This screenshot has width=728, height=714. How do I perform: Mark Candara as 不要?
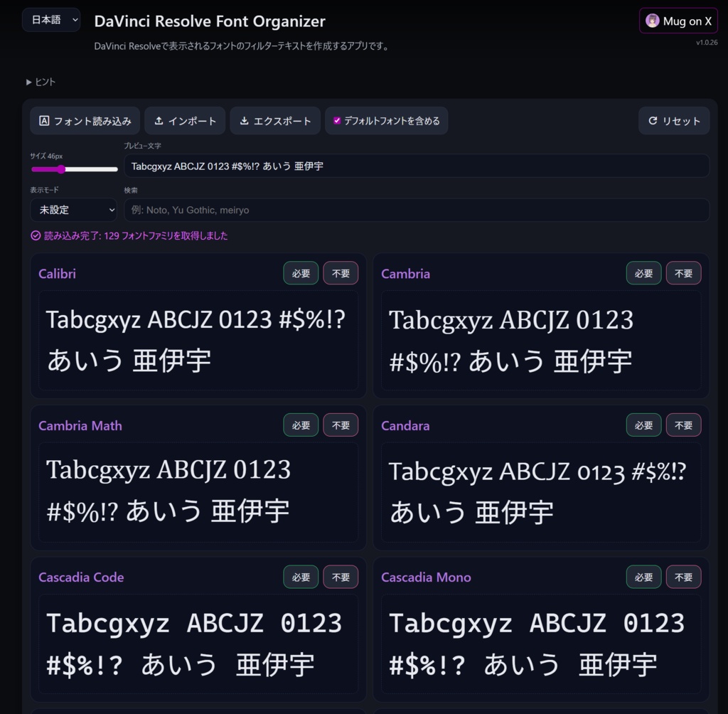click(x=683, y=425)
